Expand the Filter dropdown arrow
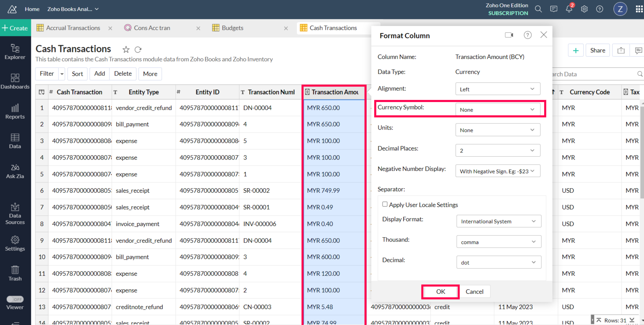 (x=62, y=74)
